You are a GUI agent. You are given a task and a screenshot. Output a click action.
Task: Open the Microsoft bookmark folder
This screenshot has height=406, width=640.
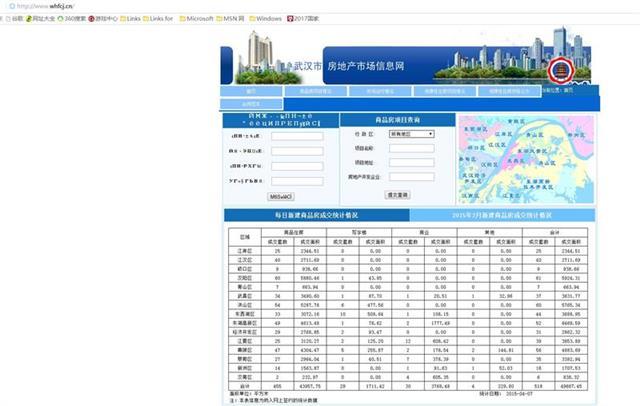point(198,18)
